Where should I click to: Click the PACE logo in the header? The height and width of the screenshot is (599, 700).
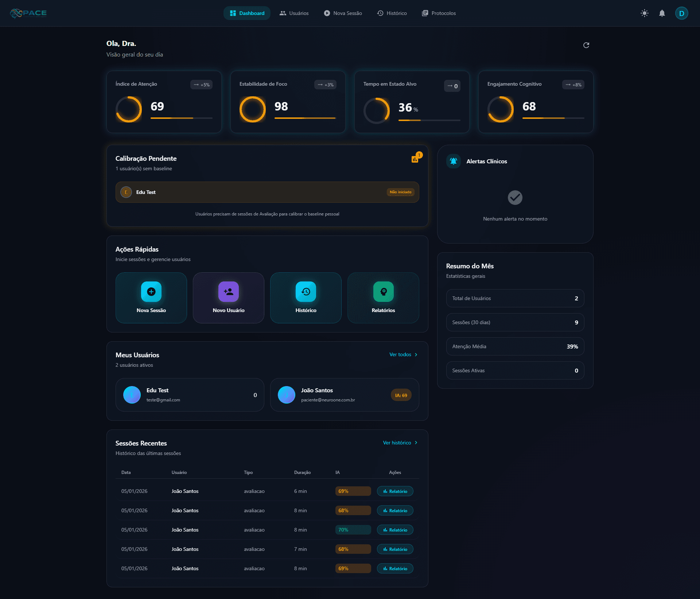coord(28,13)
